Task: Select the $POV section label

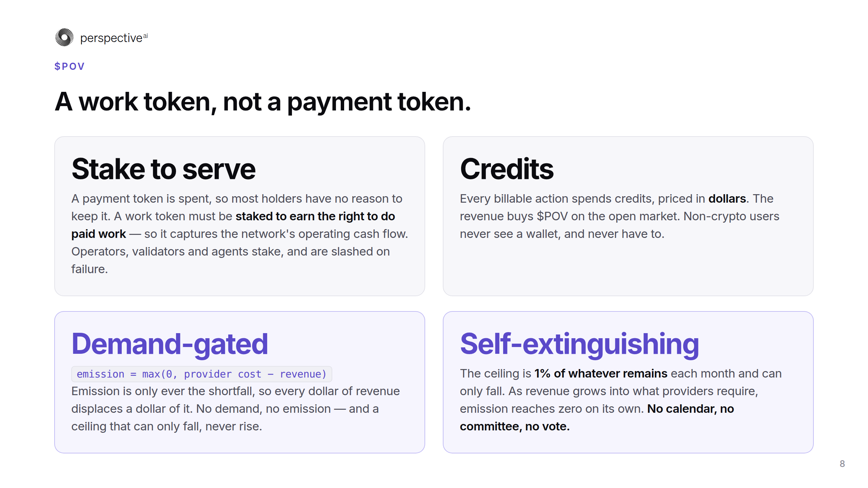Action: click(x=70, y=66)
